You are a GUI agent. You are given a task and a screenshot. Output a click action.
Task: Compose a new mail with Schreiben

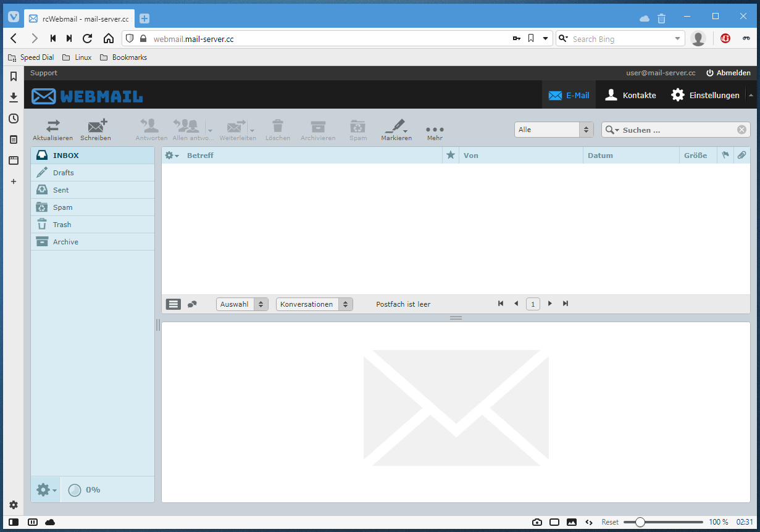coord(96,127)
